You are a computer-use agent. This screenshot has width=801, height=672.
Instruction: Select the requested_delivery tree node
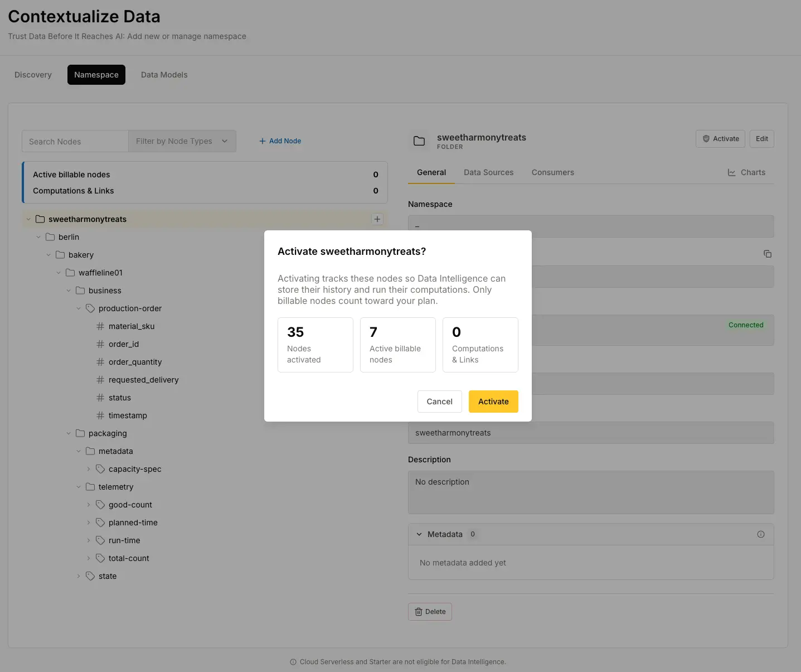[x=144, y=380]
